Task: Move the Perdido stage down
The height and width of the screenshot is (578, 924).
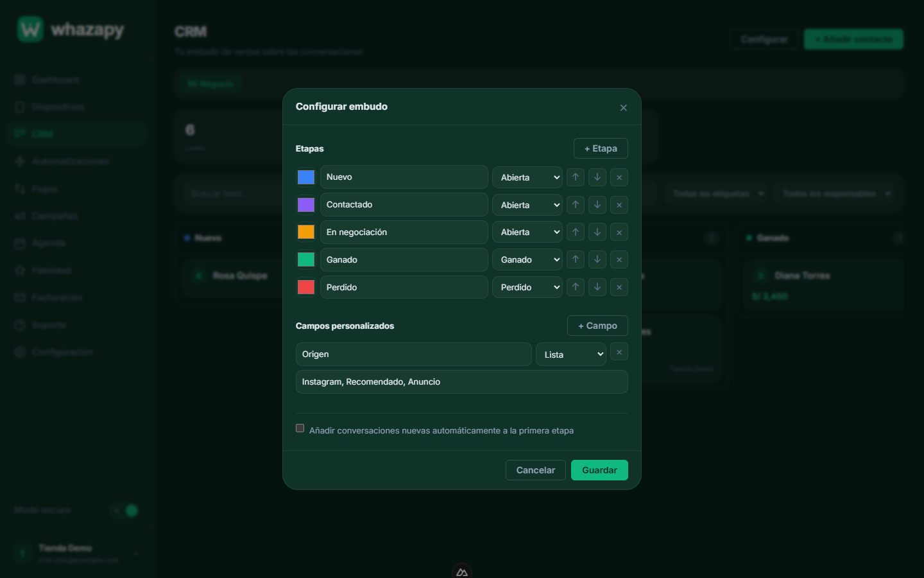Action: [x=597, y=287]
